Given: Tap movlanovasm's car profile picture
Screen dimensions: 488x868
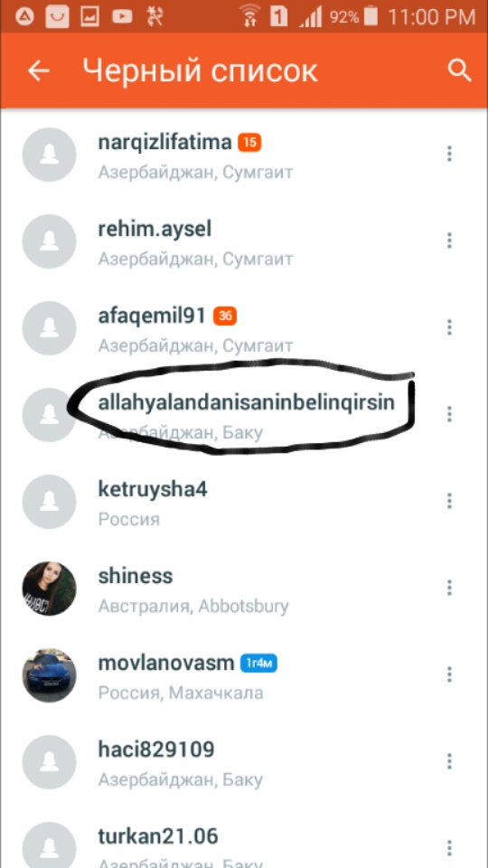Looking at the screenshot, I should [x=49, y=675].
